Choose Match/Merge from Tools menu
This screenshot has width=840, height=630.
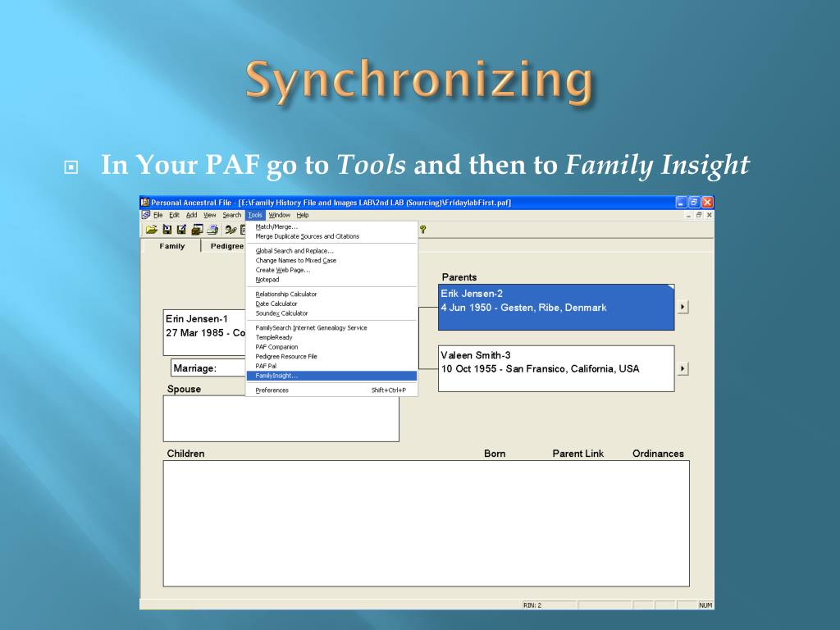(x=331, y=226)
